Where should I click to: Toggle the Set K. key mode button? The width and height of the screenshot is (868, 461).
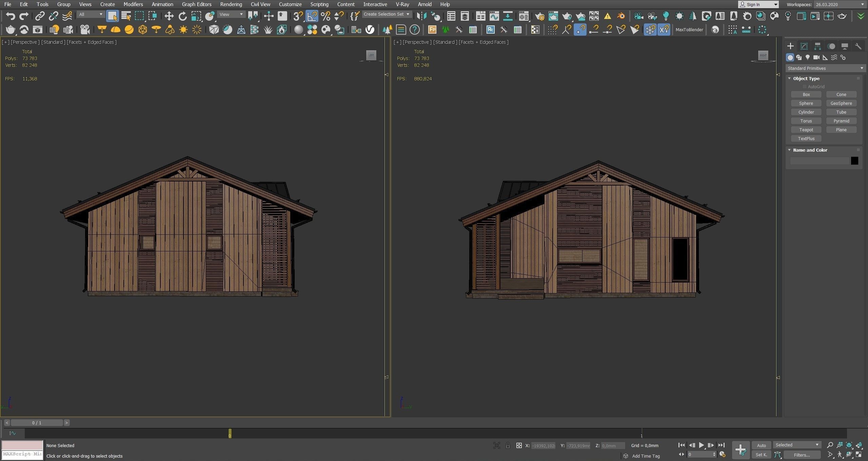click(761, 455)
